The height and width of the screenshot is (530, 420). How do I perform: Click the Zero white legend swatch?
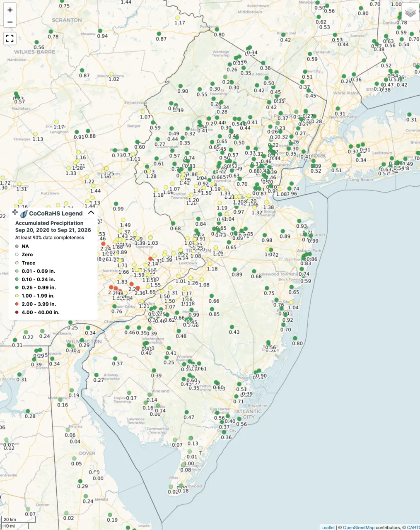(17, 255)
